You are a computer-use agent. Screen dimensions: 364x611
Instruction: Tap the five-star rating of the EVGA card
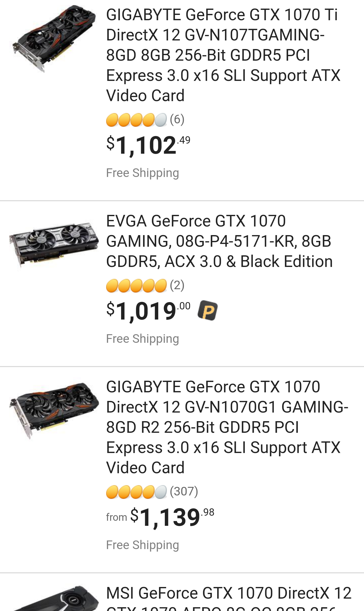(136, 286)
